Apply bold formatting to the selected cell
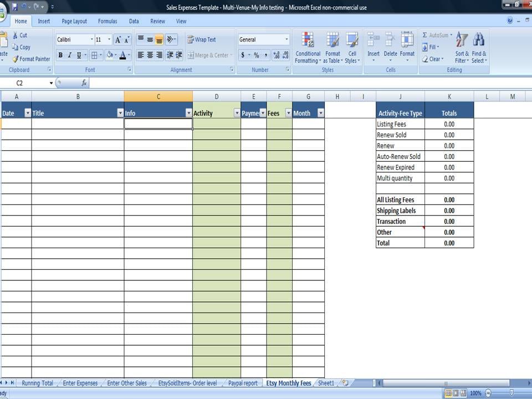This screenshot has height=399, width=532. (x=60, y=55)
